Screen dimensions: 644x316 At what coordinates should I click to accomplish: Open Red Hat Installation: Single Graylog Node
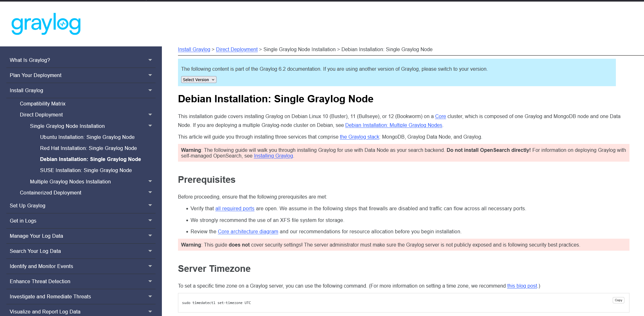tap(89, 148)
